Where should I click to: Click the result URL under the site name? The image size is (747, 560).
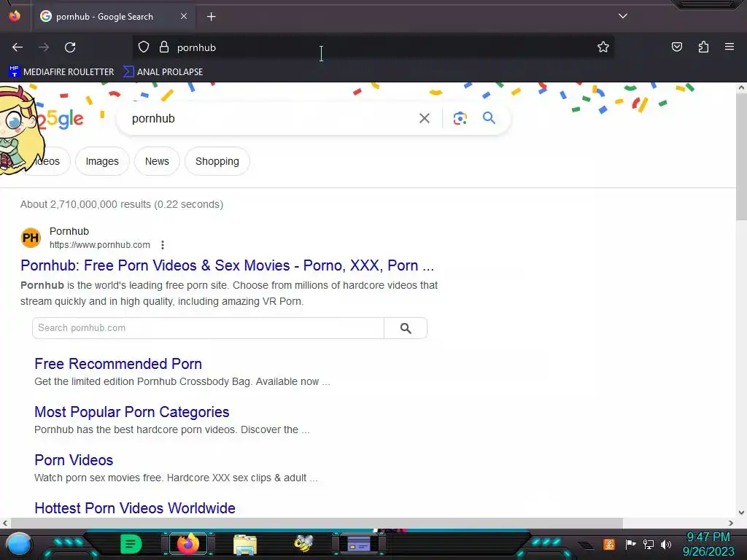(99, 245)
